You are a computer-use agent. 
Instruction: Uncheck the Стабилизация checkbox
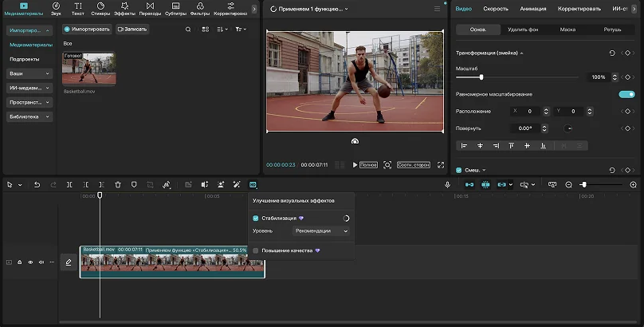(256, 219)
